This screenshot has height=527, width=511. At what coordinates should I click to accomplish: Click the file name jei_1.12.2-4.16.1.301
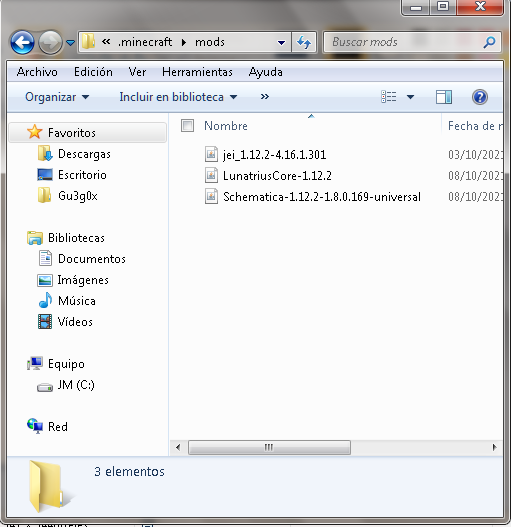pyautogui.click(x=274, y=155)
